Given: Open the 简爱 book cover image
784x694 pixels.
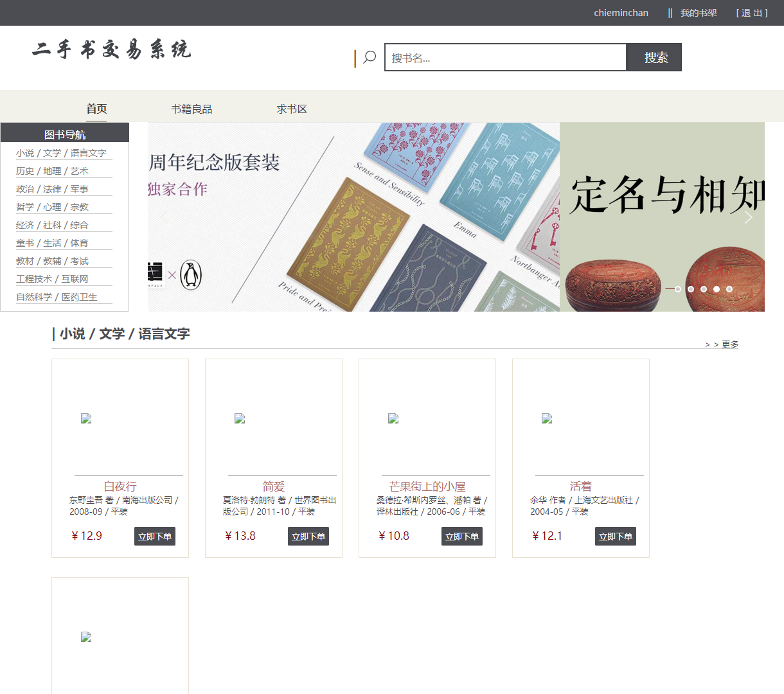Looking at the screenshot, I should click(x=240, y=418).
